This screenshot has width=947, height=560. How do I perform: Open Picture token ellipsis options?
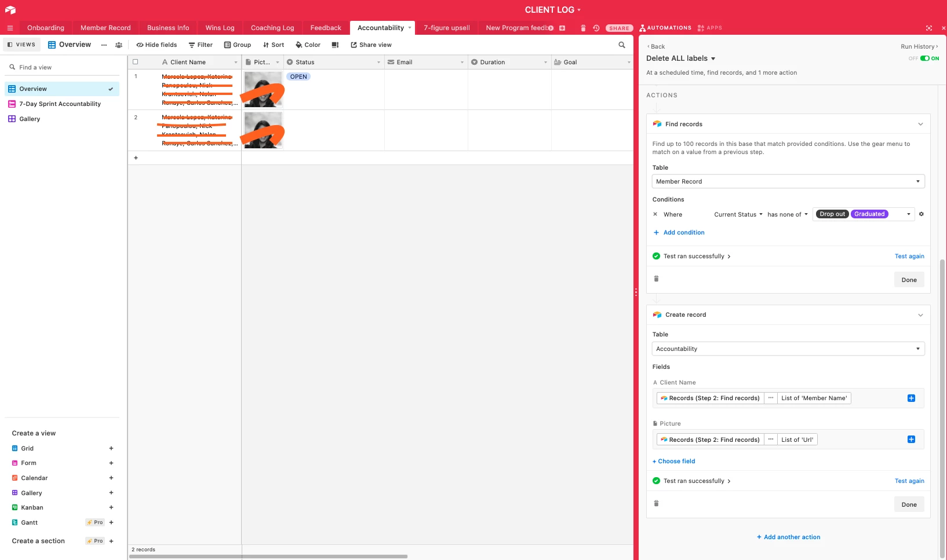click(771, 440)
